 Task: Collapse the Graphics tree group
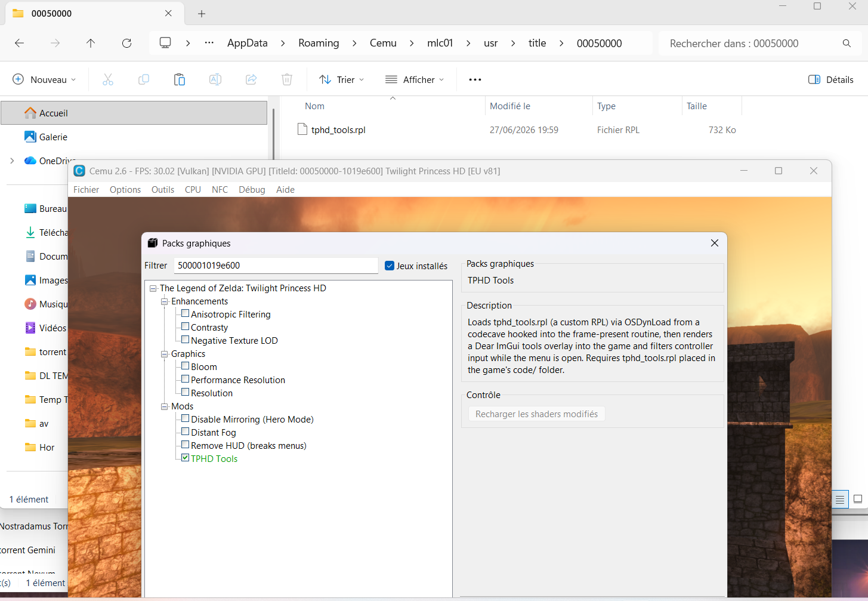click(x=165, y=354)
